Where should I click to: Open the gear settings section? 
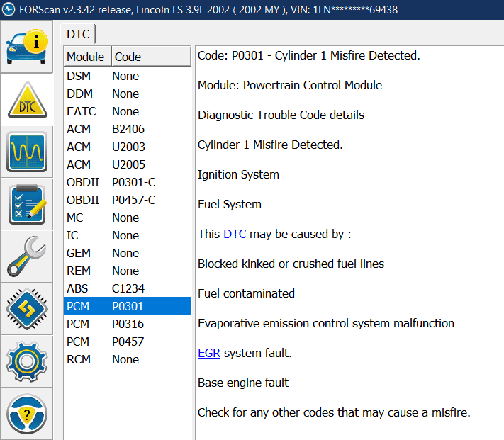pos(27,361)
